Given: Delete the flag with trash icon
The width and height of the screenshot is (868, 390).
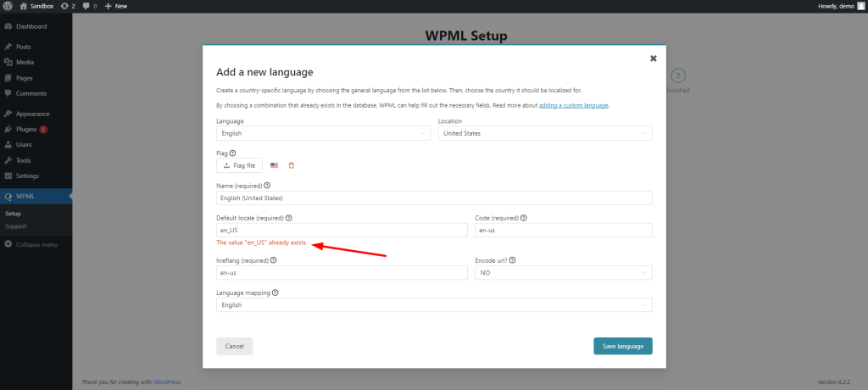Looking at the screenshot, I should coord(292,165).
